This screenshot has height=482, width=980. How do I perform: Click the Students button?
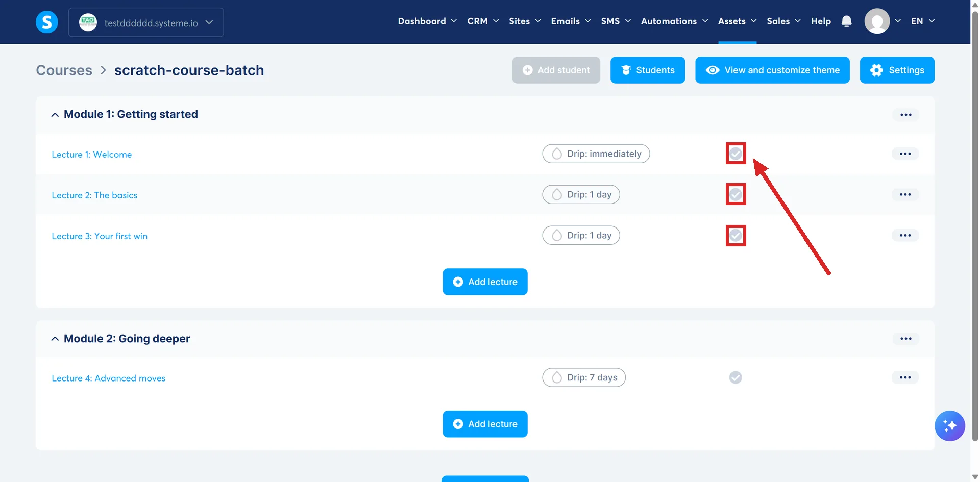tap(648, 70)
